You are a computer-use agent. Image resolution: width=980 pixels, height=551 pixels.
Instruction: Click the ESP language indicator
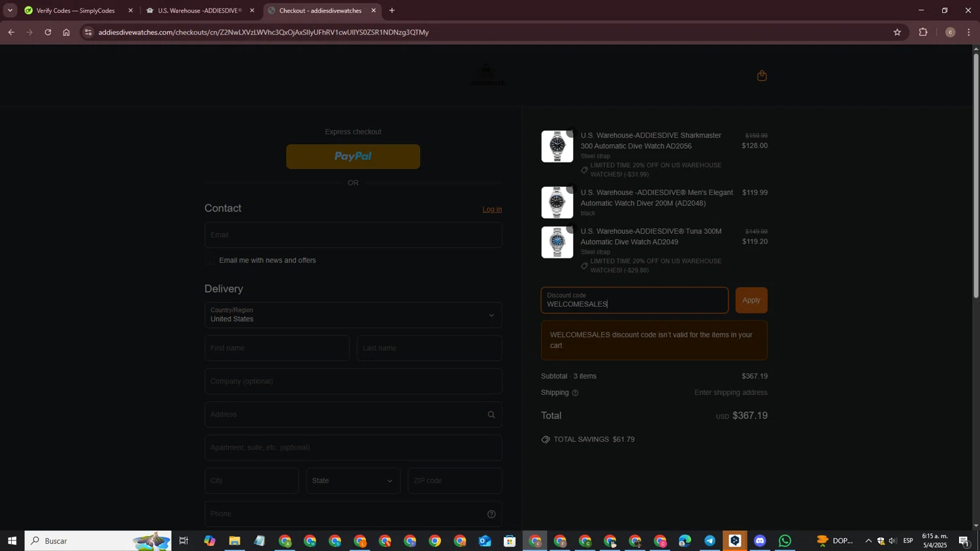[x=909, y=541]
